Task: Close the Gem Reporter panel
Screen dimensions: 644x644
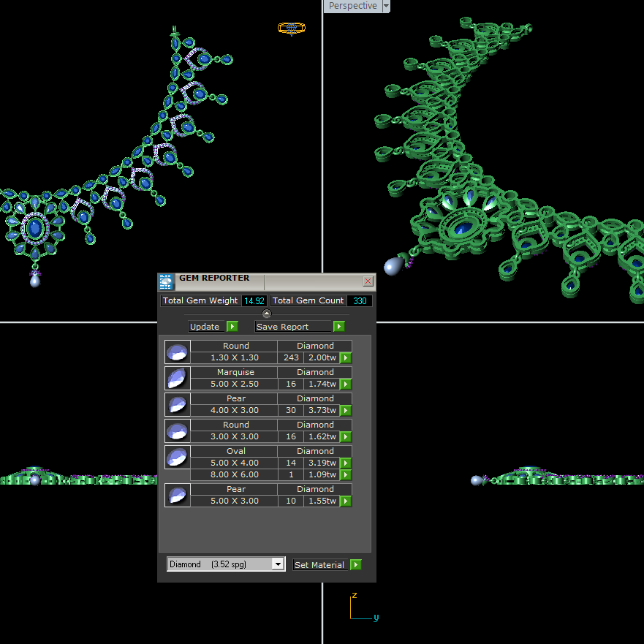Action: pyautogui.click(x=368, y=281)
